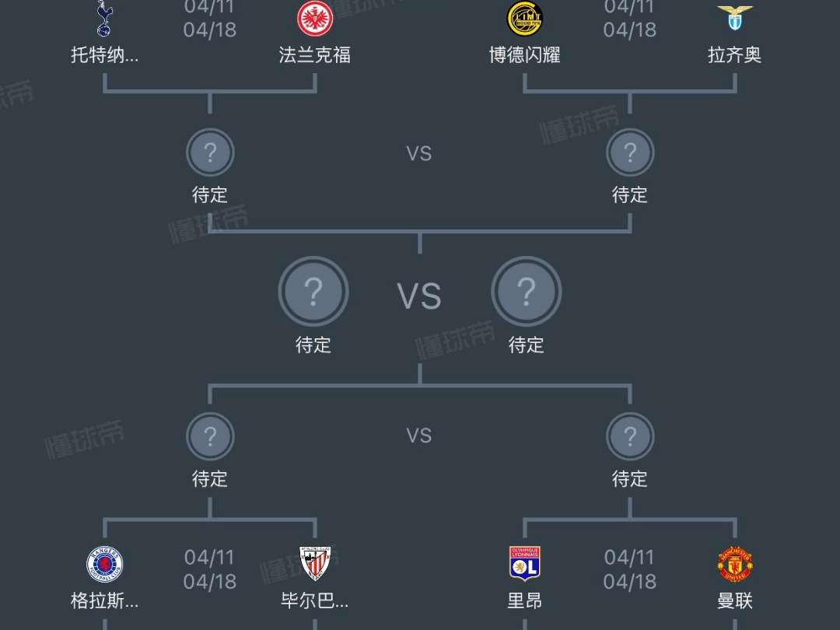Tap the Olympique Lyonnais logo

tap(524, 565)
